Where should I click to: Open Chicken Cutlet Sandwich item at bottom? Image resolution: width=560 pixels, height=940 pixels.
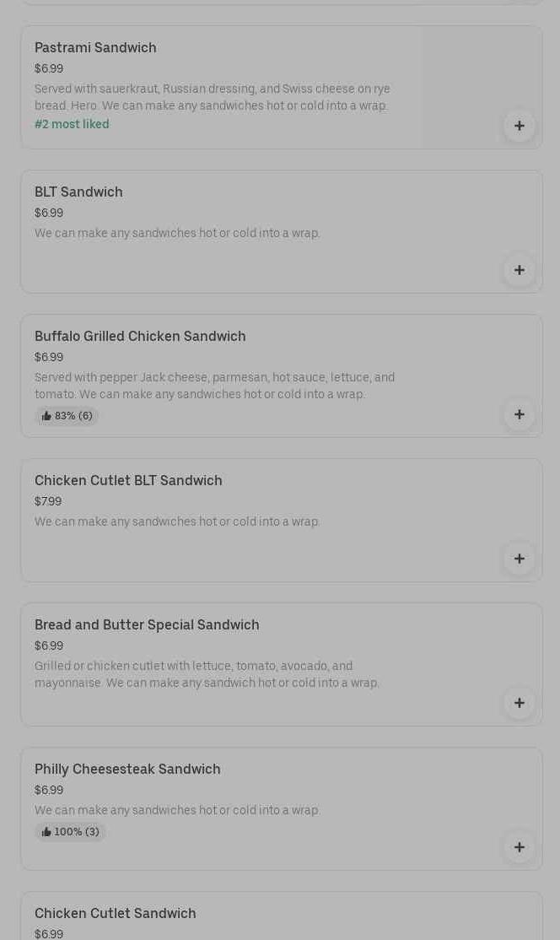(x=116, y=914)
